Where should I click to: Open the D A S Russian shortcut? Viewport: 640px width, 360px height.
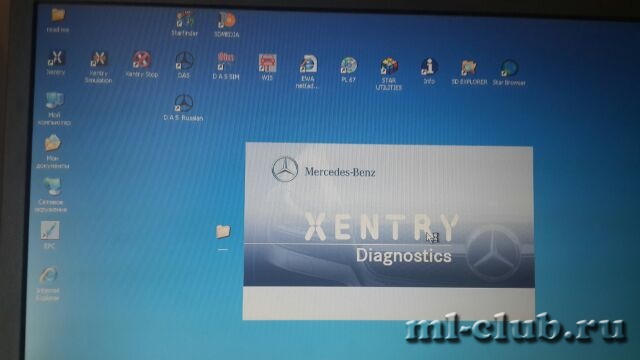[183, 107]
